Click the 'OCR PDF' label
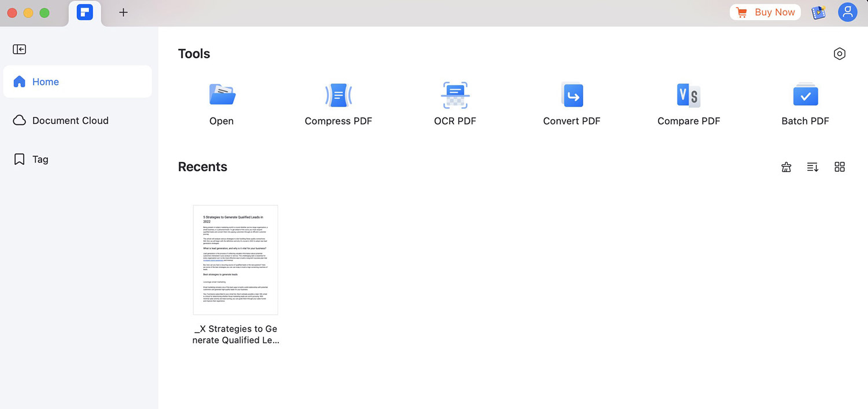868x409 pixels. pyautogui.click(x=455, y=121)
